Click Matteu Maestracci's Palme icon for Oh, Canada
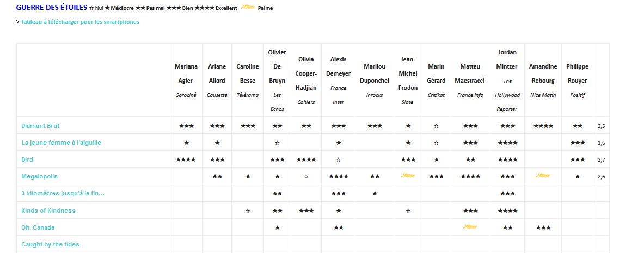The image size is (644, 253). (470, 227)
